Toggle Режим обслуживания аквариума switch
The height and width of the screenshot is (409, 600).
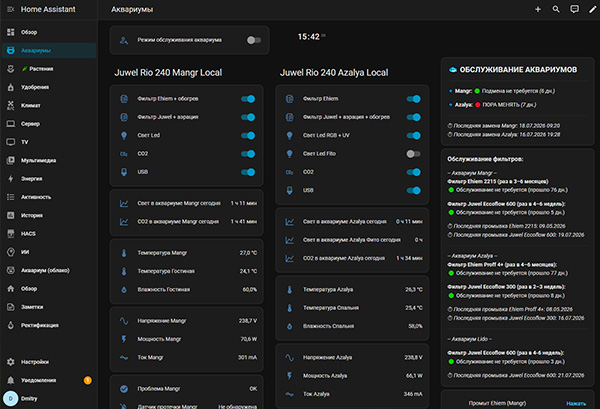click(x=253, y=40)
